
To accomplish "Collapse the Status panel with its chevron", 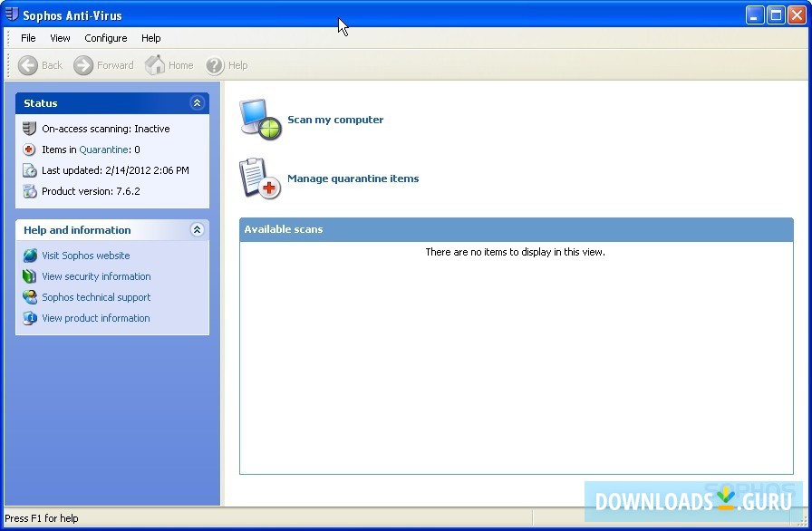I will click(x=197, y=103).
